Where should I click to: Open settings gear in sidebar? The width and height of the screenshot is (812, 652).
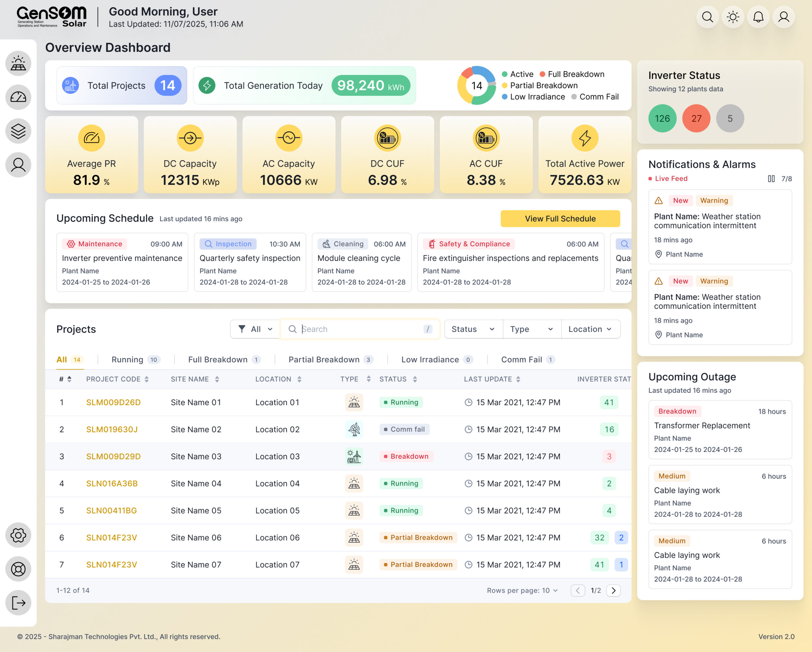[18, 535]
